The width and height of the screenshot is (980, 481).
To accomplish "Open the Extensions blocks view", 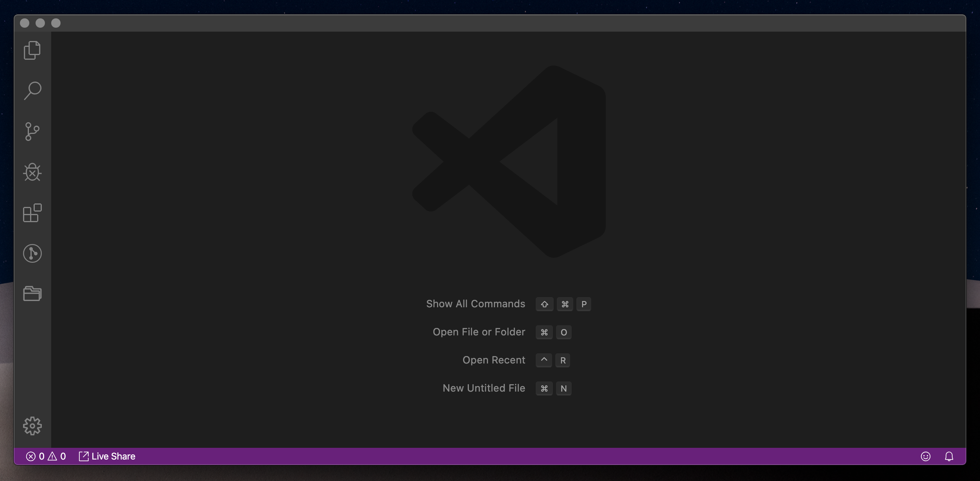I will coord(32,213).
